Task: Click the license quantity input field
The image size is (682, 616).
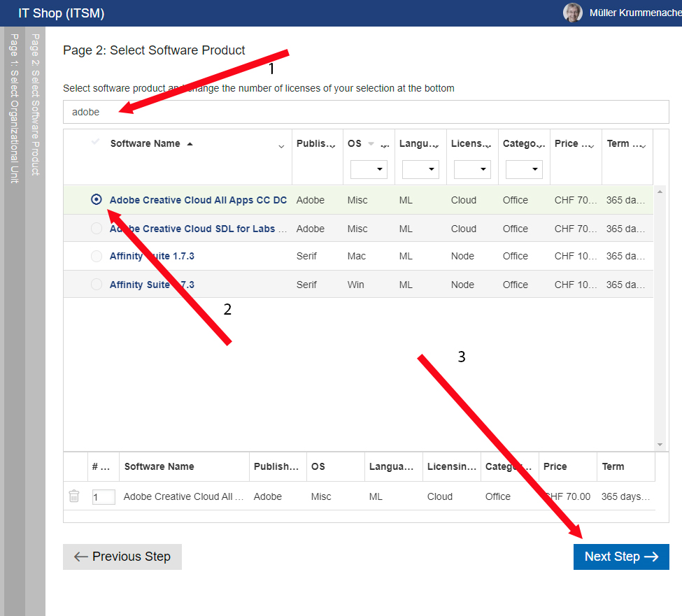Action: 104,497
